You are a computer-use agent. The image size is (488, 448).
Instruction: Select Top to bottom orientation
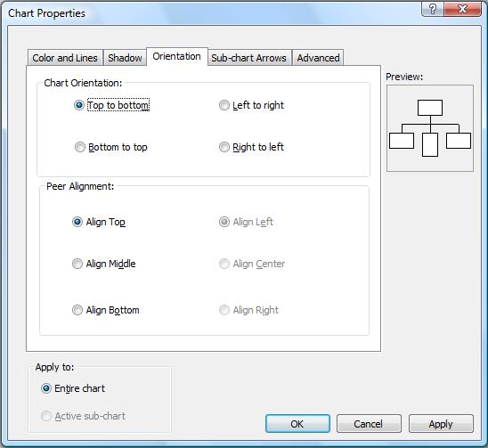click(x=111, y=105)
